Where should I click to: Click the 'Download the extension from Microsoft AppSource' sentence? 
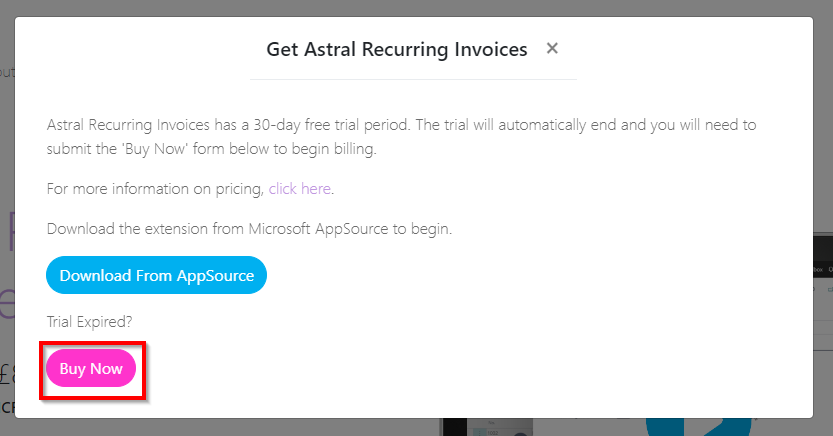[249, 229]
